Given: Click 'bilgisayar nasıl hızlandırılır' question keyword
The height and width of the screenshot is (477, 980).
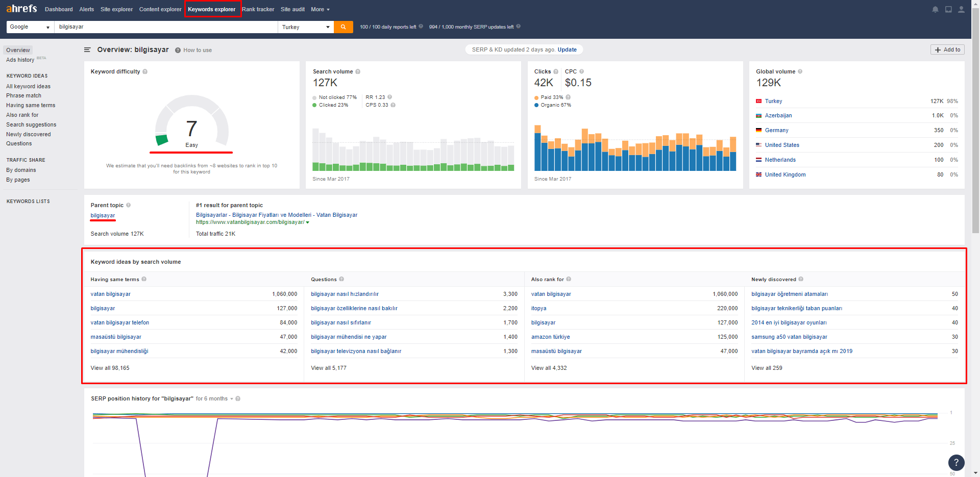Looking at the screenshot, I should 345,294.
